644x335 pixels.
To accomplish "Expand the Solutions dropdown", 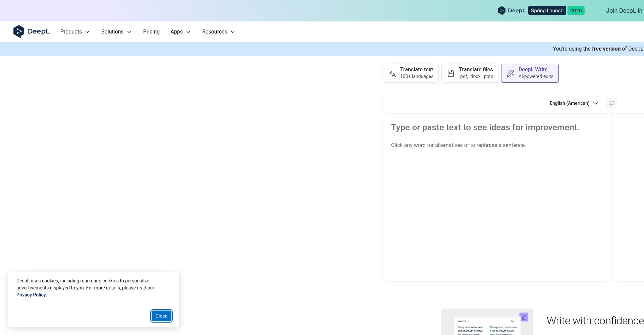I will [116, 32].
